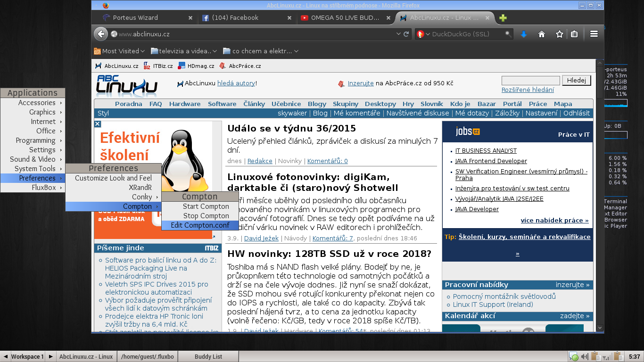The image size is (644, 362).
Task: Open the David Ježek author link under Linuxové fotonovinky
Action: point(261,239)
